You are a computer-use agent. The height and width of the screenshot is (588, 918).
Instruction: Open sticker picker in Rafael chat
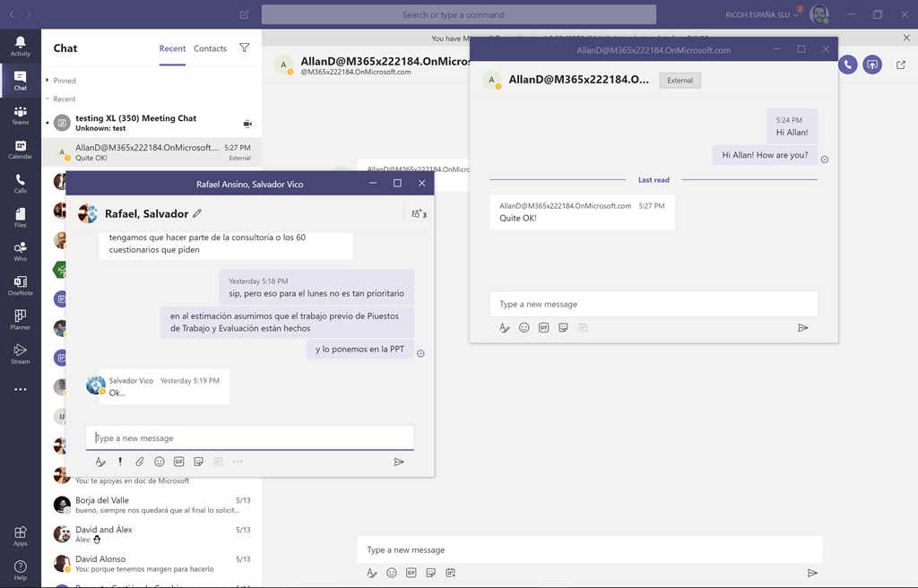pos(198,462)
